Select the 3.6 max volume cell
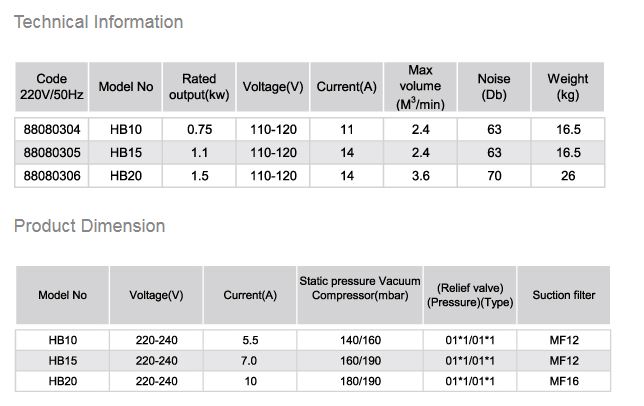644x406 pixels. [420, 176]
